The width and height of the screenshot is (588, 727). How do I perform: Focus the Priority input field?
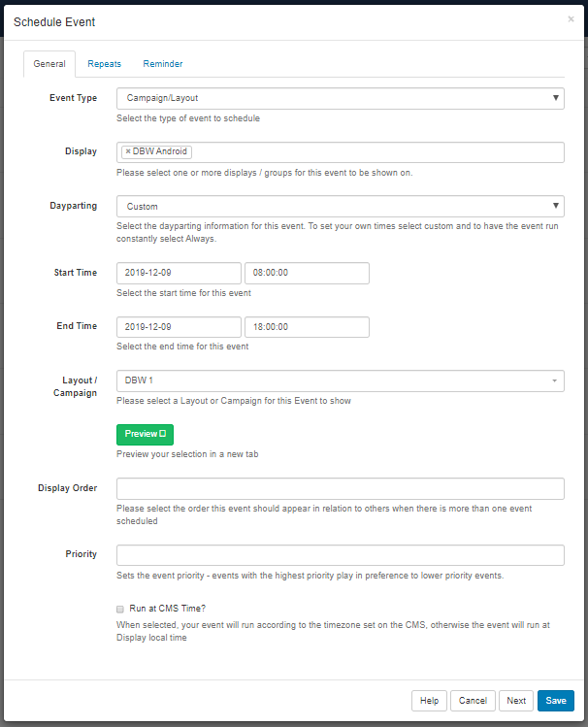point(341,555)
